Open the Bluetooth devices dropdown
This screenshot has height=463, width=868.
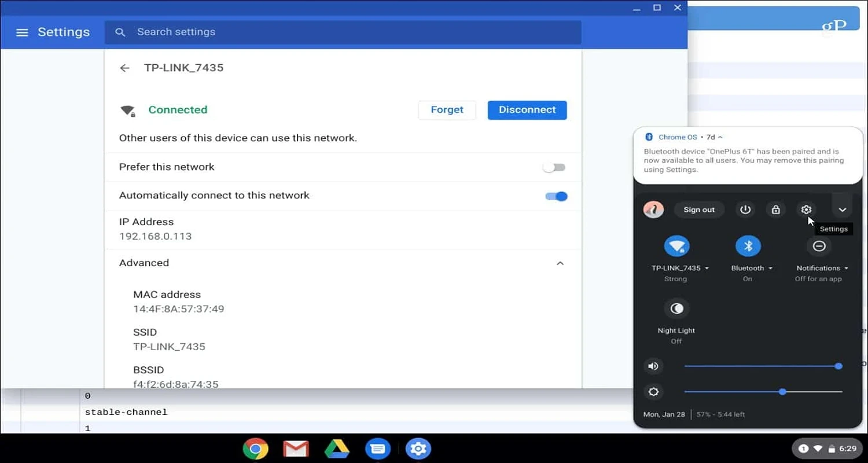coord(752,268)
